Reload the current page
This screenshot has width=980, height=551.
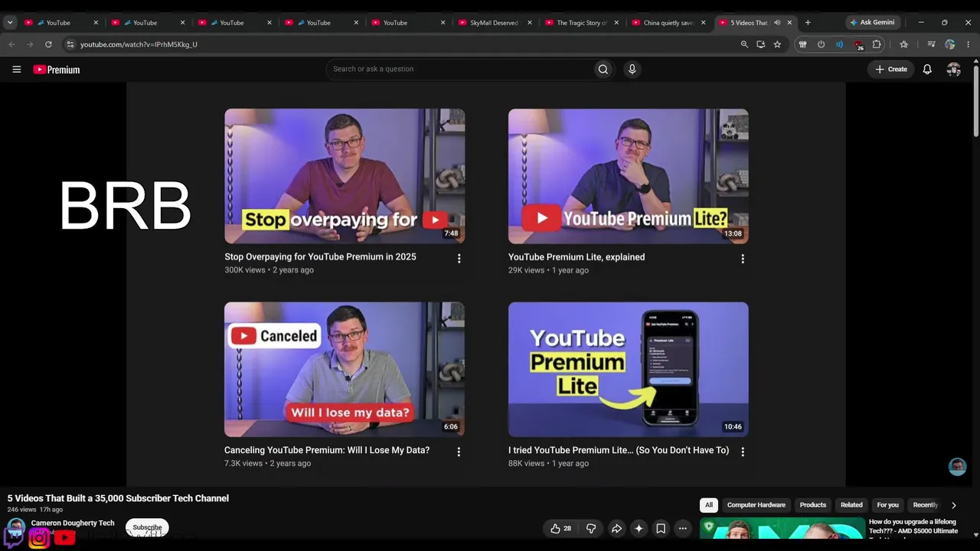click(x=48, y=44)
